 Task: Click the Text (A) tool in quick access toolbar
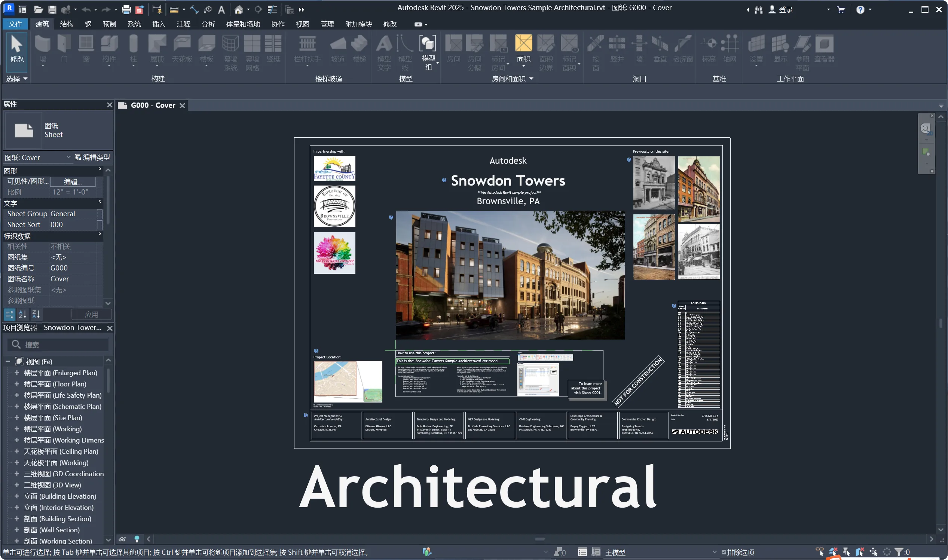point(221,10)
